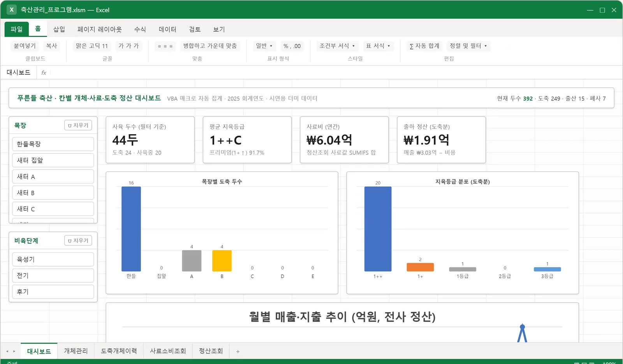Viewport: 623px width, 364px height.
Task: Clear the 비육단계 slicer filter with 지우기
Action: [x=78, y=241]
